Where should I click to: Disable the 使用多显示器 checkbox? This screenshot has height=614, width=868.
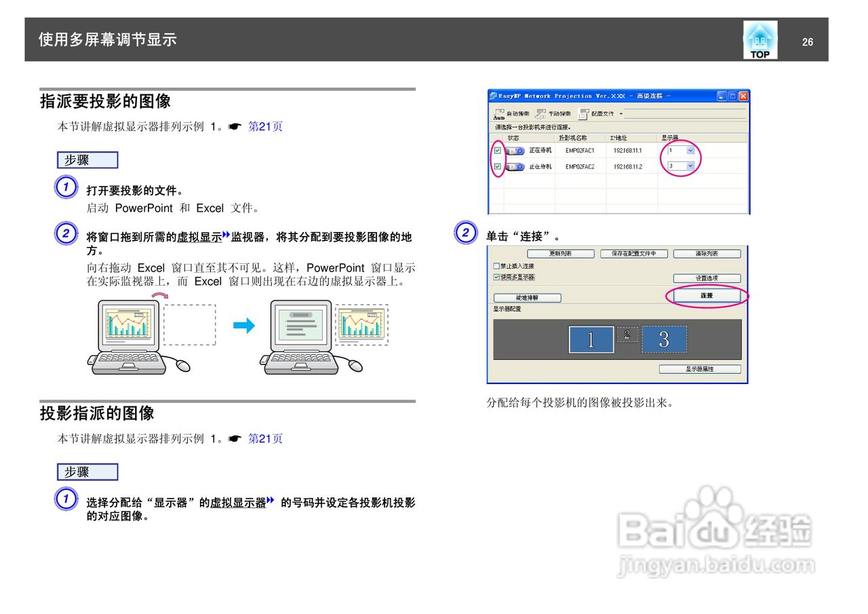coord(496,277)
